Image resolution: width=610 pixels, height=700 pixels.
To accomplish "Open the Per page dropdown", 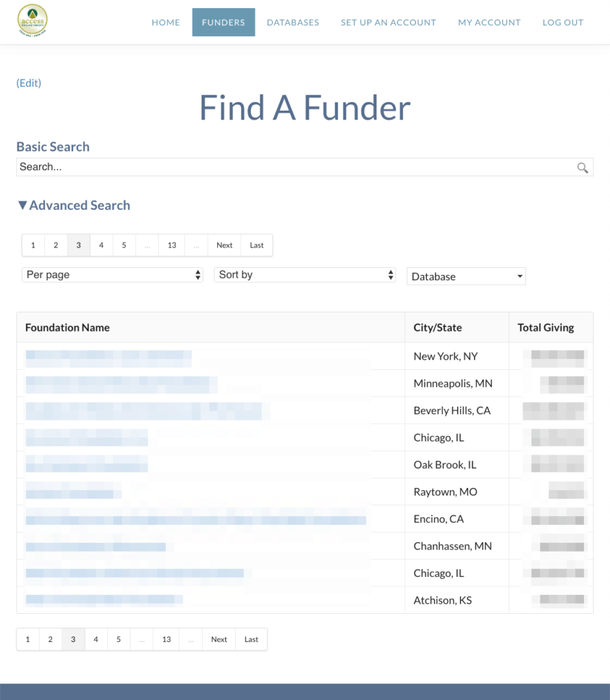I will (x=112, y=275).
